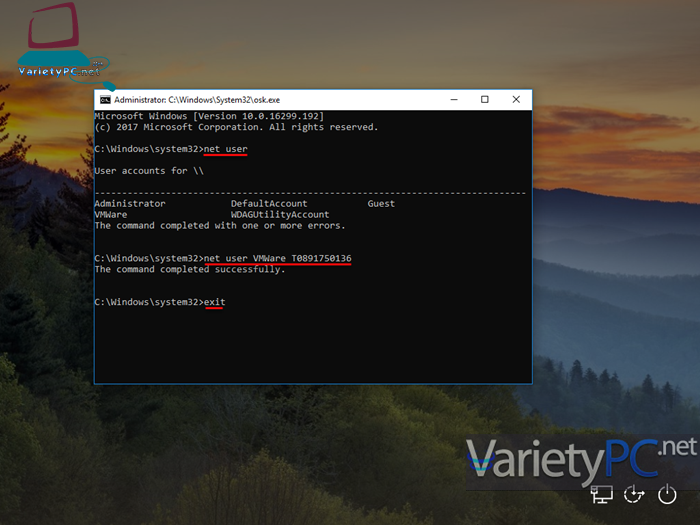The image size is (700, 525).
Task: Close the osk.exe Command Prompt window
Action: [x=516, y=100]
